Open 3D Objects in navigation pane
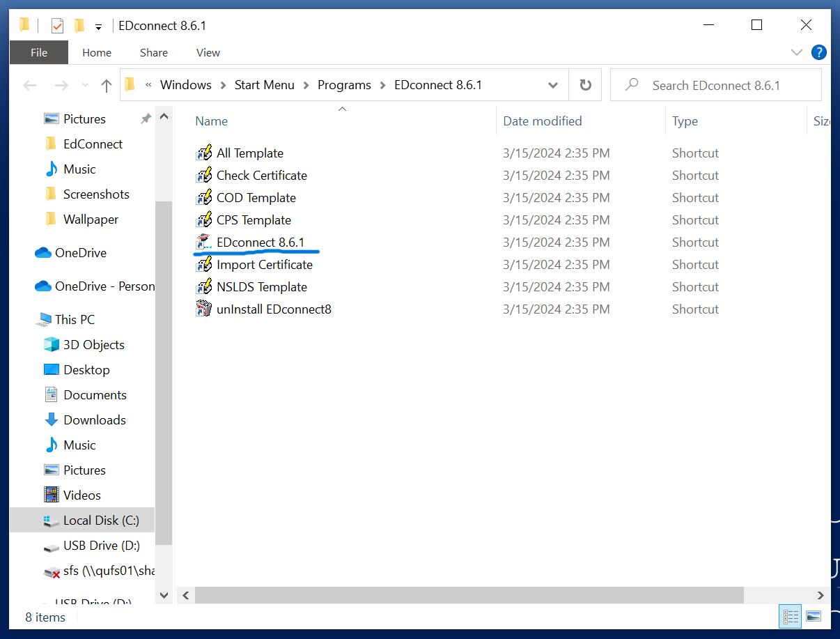This screenshot has height=639, width=840. point(84,345)
